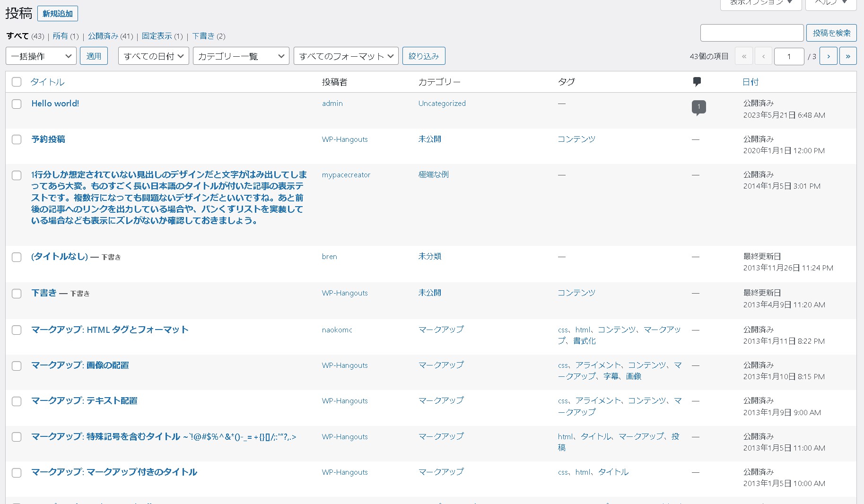
Task: Click the first page « arrow
Action: 743,56
